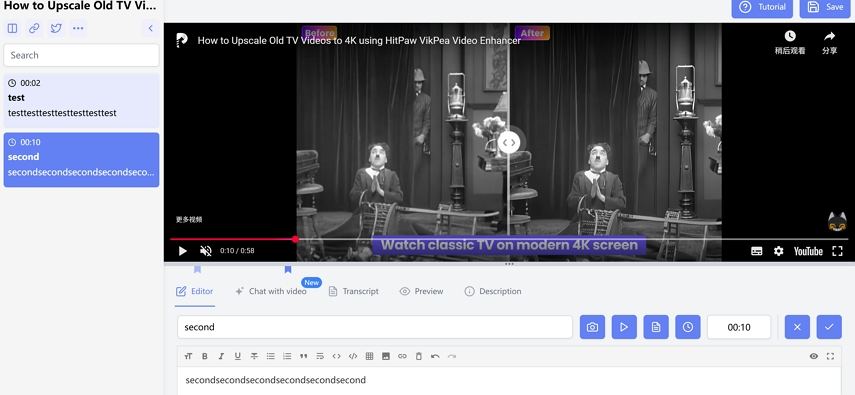Insert an ordered numbered list
The image size is (855, 395).
[287, 356]
